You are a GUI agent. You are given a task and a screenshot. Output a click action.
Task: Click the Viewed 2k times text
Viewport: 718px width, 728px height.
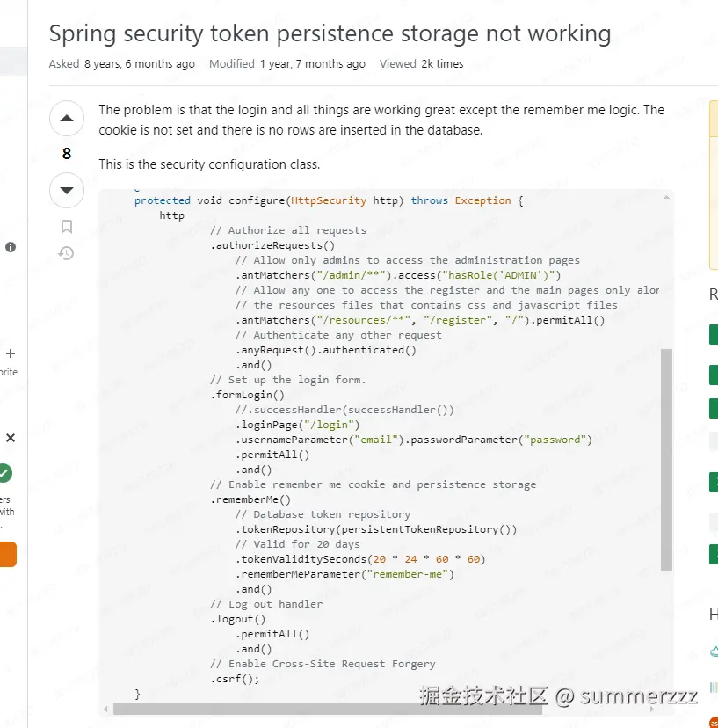point(421,63)
